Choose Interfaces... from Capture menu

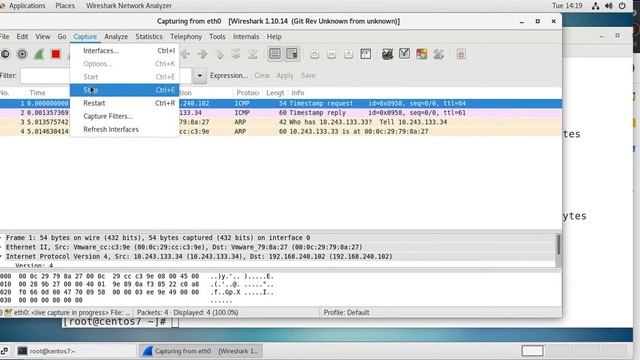coord(124,51)
